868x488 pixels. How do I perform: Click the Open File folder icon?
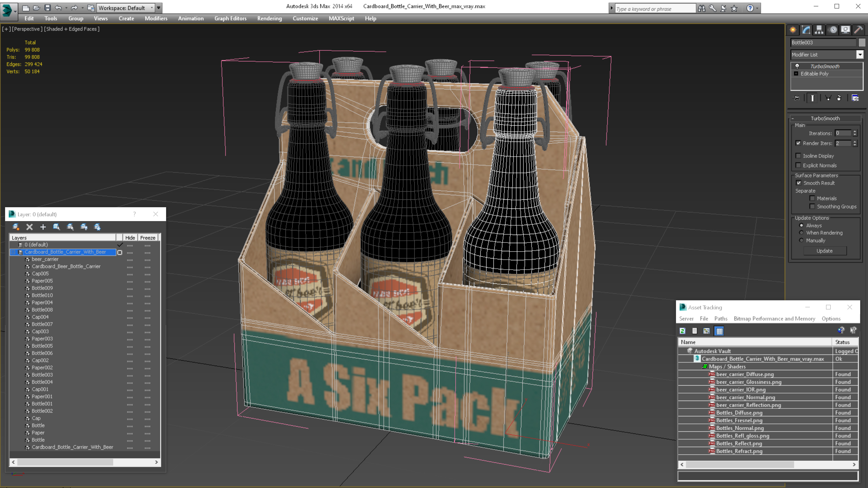(36, 8)
